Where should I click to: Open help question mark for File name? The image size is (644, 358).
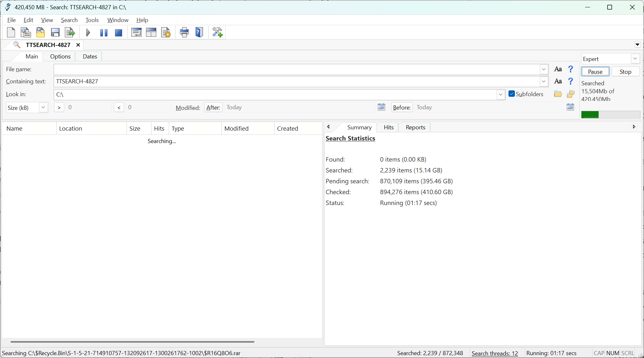pos(570,69)
